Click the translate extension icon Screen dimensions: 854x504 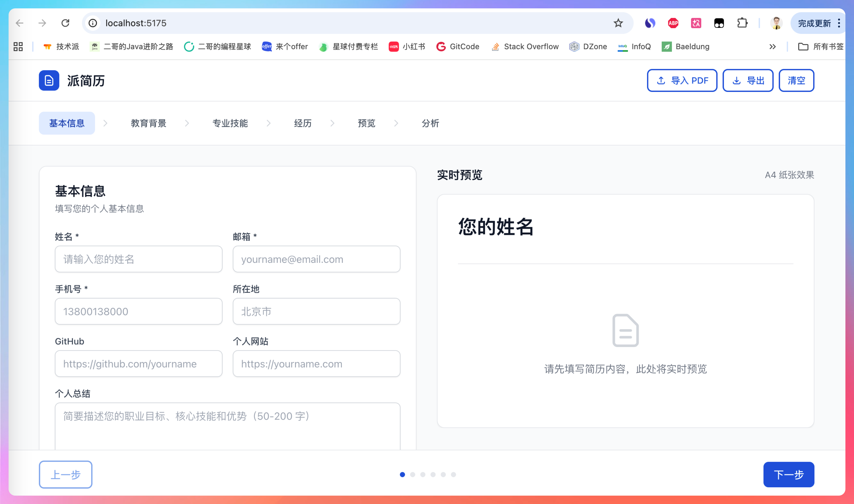point(696,23)
